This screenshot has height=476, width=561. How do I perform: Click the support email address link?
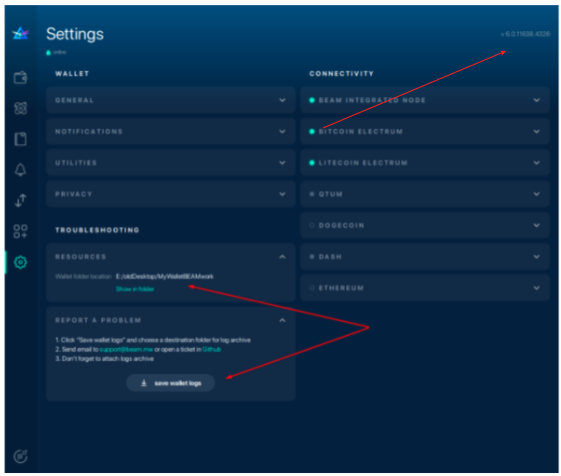(126, 349)
